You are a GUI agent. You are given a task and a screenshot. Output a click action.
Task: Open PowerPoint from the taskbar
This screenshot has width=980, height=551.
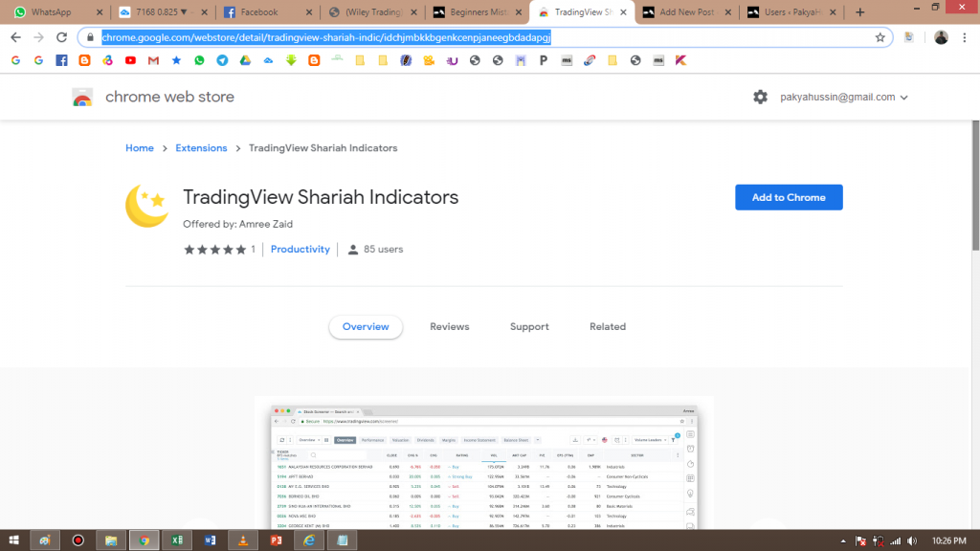pos(277,540)
